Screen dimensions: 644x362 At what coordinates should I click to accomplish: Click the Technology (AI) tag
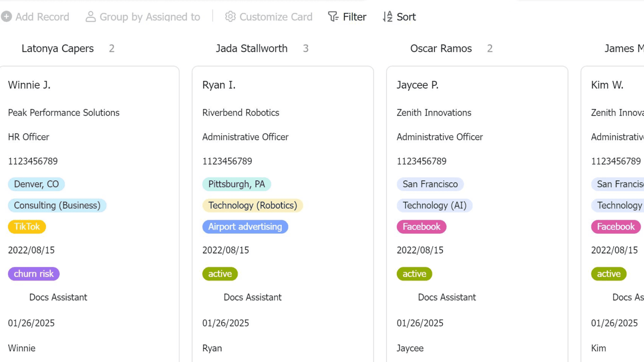point(435,206)
